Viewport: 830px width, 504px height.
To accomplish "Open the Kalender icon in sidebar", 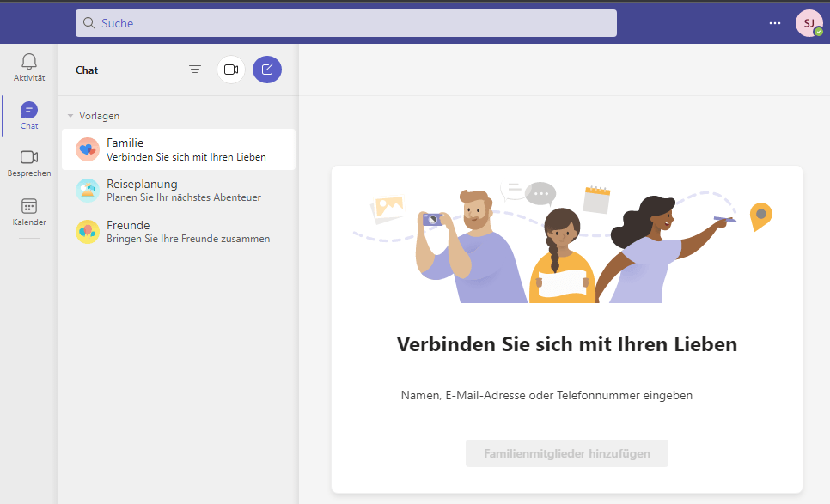I will point(29,206).
